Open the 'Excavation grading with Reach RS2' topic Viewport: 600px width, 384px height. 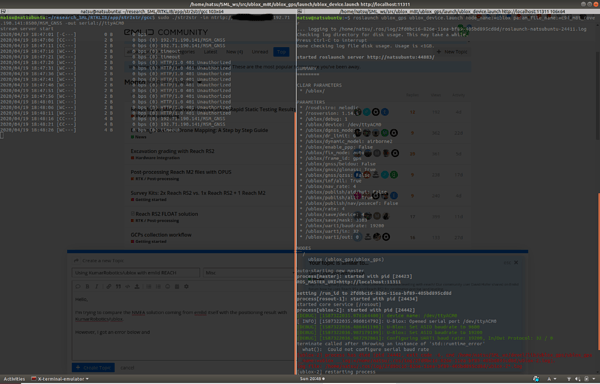[172, 151]
